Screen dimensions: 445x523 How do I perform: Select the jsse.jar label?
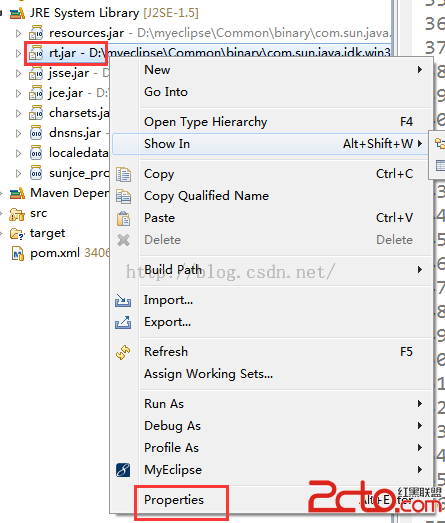(69, 73)
